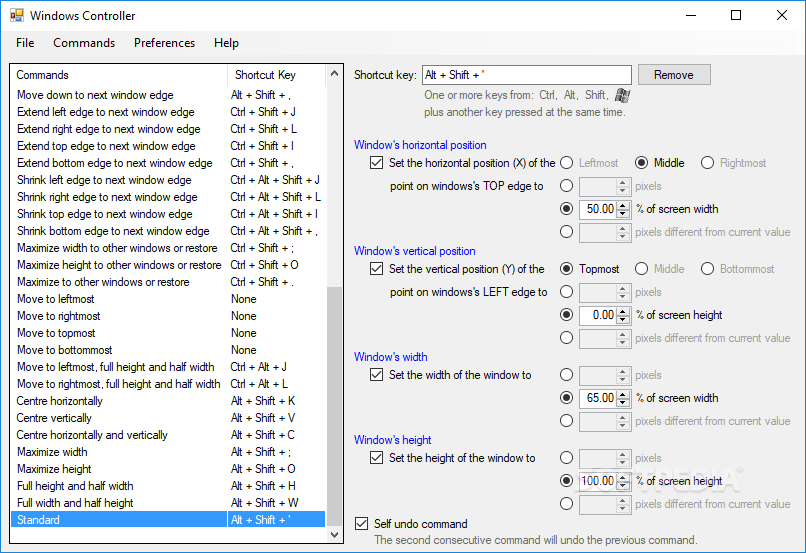Viewport: 806px width, 553px height.
Task: Select the Move to topmost command
Action: (168, 333)
